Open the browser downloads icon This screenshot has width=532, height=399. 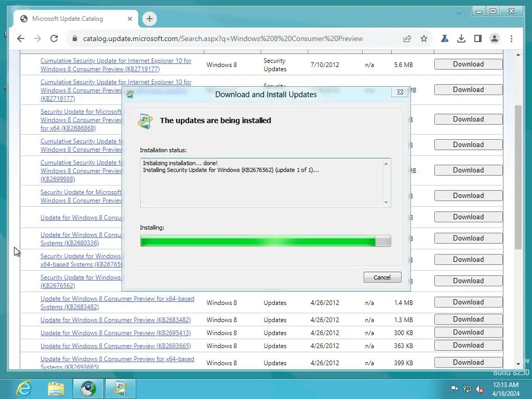tap(461, 38)
